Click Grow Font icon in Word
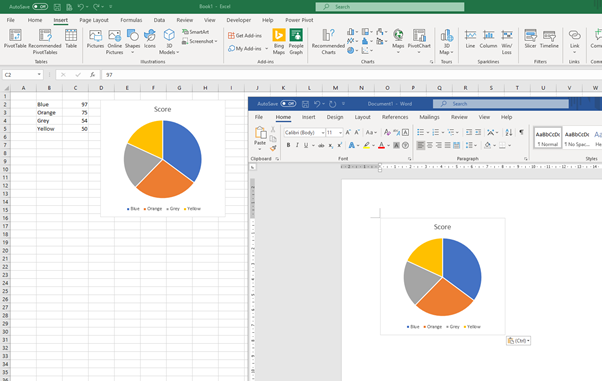 348,132
